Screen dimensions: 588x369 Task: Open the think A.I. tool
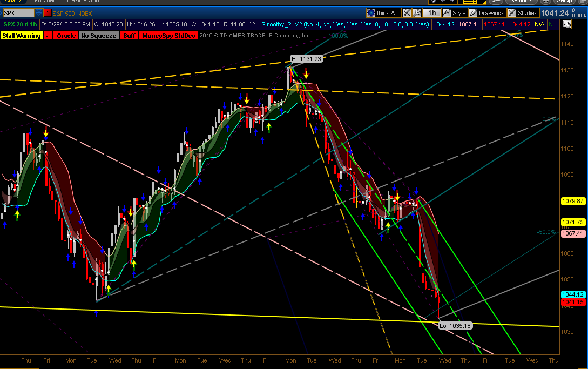pyautogui.click(x=383, y=13)
